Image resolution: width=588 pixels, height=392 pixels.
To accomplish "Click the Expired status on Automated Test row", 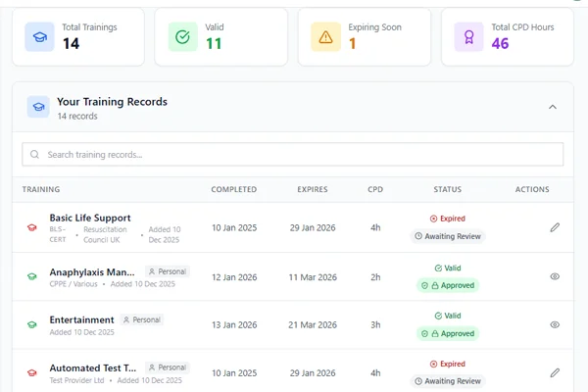I will pyautogui.click(x=448, y=364).
